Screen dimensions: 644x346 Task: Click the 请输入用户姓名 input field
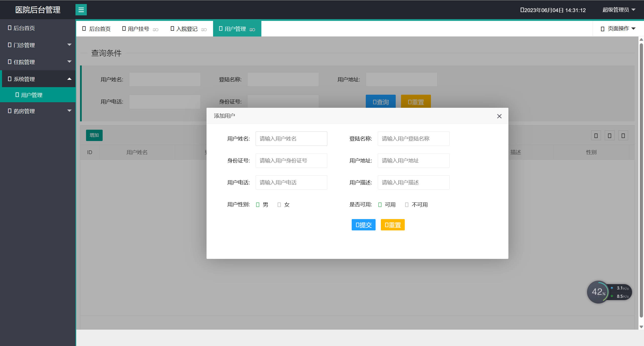291,139
